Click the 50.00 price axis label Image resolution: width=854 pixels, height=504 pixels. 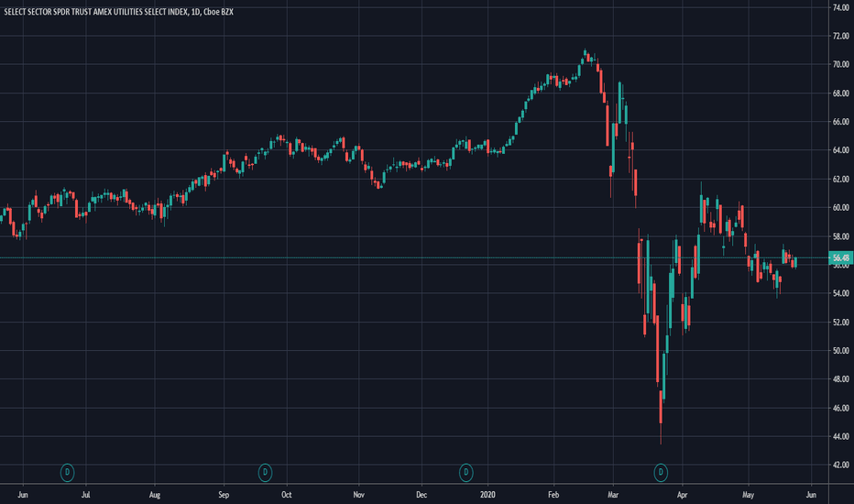point(840,350)
